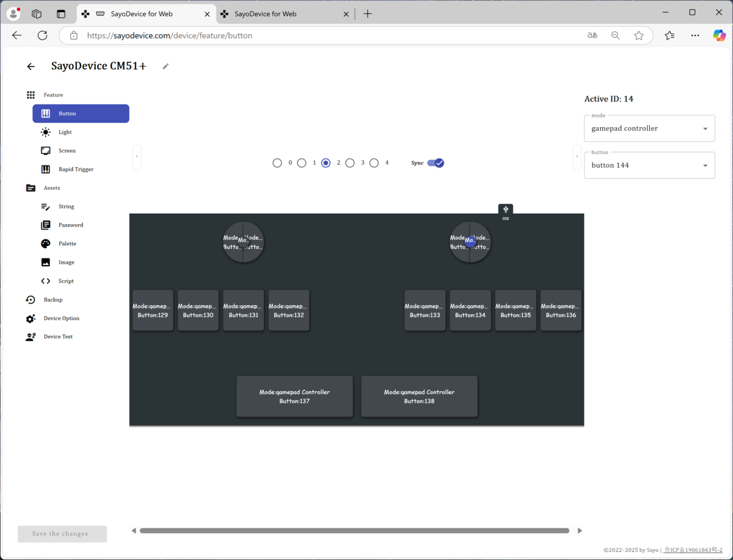The image size is (733, 560).
Task: Select layer radio button 0
Action: [277, 163]
